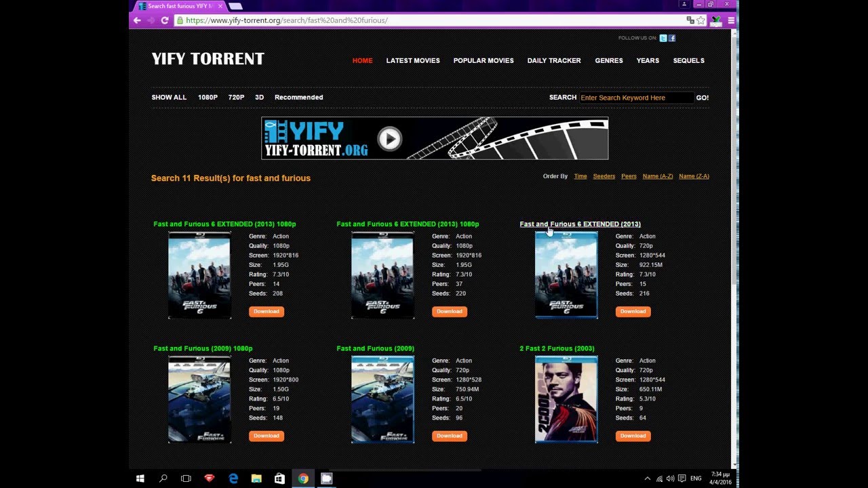868x488 pixels.
Task: Click the YIFY TORRENT site logo
Action: pos(208,59)
